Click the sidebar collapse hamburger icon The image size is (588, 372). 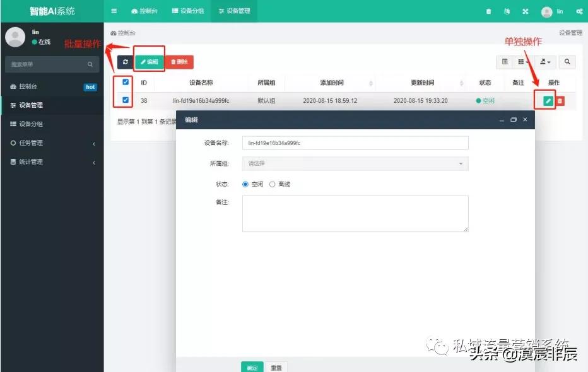(x=113, y=11)
